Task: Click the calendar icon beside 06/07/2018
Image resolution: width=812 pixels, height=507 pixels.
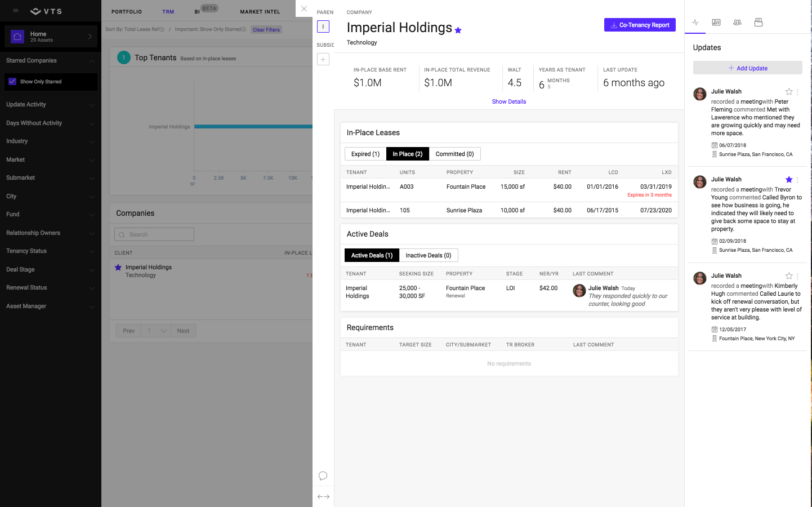Action: coord(715,145)
